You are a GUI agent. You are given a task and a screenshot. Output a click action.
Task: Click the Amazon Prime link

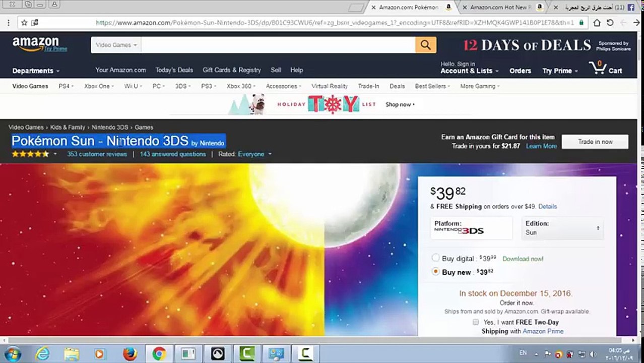point(543,331)
